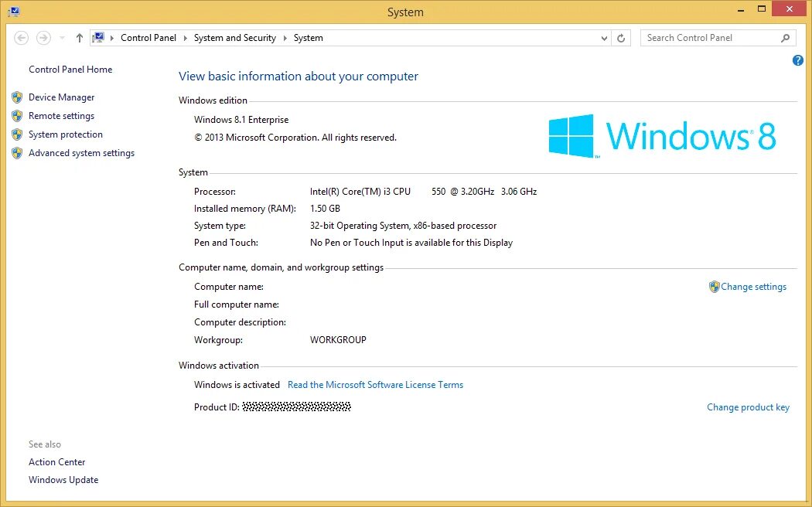Click the Windows is activated text
Screen dimensions: 812x507
(x=237, y=385)
